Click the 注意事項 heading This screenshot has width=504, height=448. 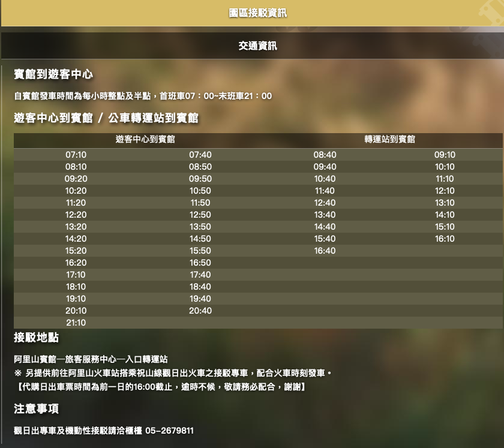click(37, 409)
